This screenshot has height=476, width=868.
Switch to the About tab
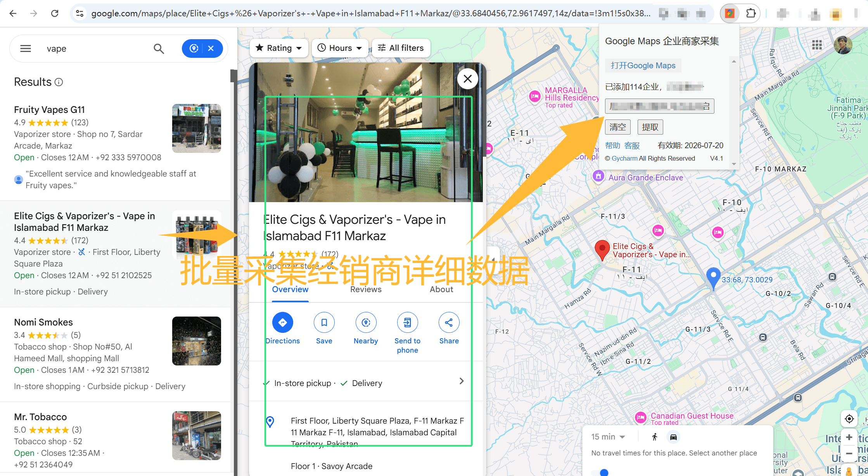tap(441, 289)
